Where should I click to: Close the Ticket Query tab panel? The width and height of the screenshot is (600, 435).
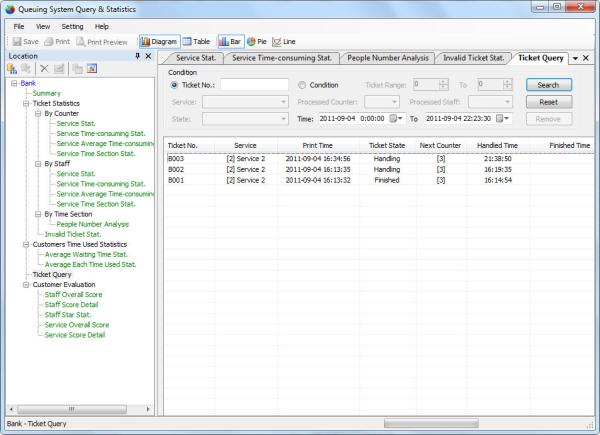586,58
